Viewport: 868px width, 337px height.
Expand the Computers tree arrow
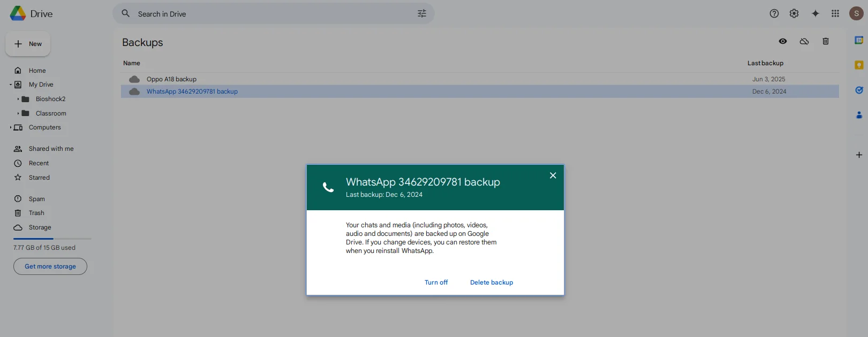click(10, 127)
